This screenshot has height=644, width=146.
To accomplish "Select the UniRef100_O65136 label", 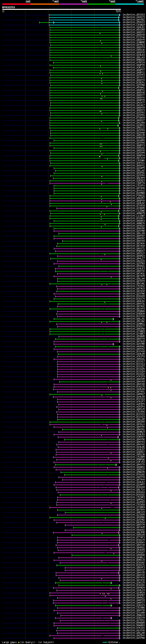I will pos(134,50).
